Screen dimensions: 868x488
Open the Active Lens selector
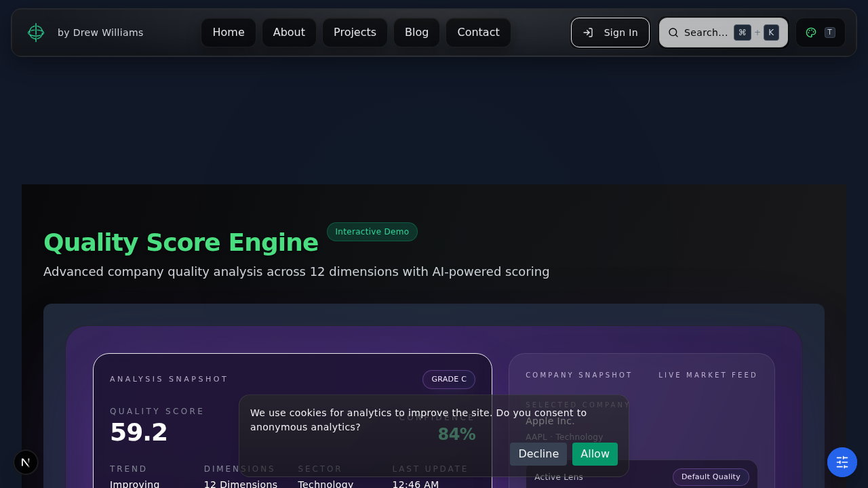(x=559, y=476)
